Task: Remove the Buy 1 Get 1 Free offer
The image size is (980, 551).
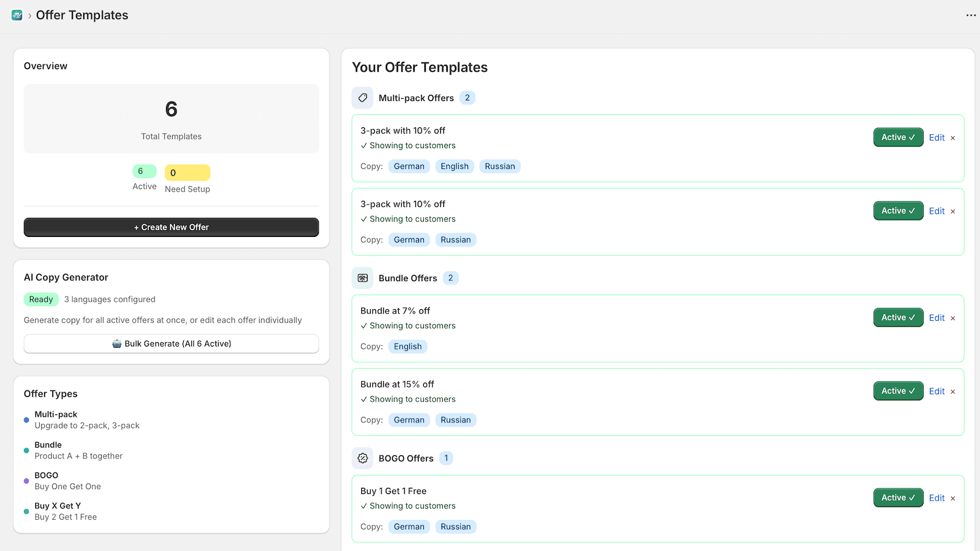Action: click(953, 498)
